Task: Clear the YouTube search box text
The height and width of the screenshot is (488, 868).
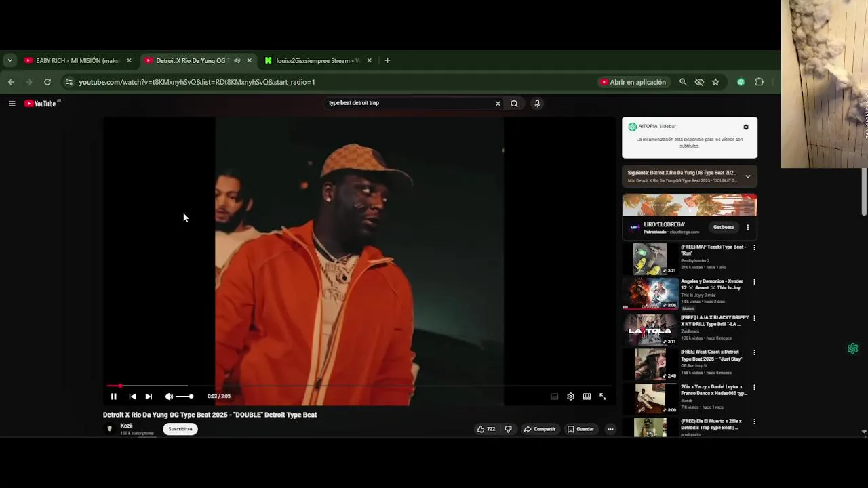Action: [498, 104]
